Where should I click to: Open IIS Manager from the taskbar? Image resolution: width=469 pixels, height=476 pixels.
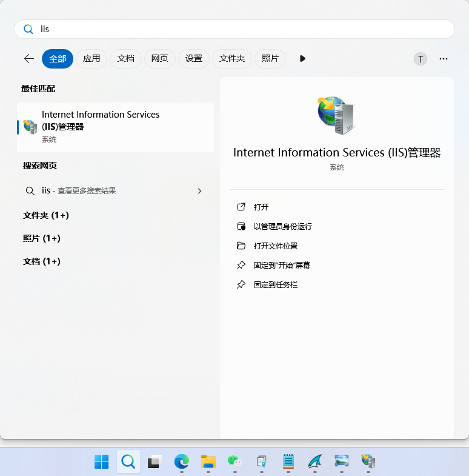coord(368,461)
